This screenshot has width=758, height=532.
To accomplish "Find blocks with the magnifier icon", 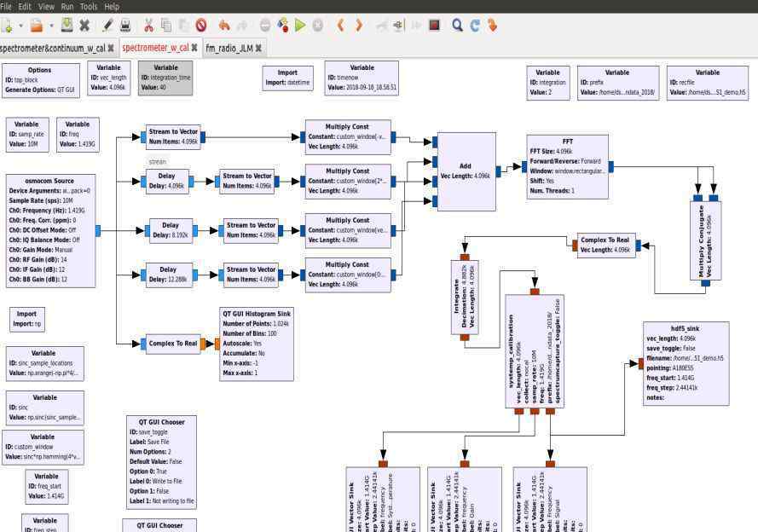I will 457,25.
